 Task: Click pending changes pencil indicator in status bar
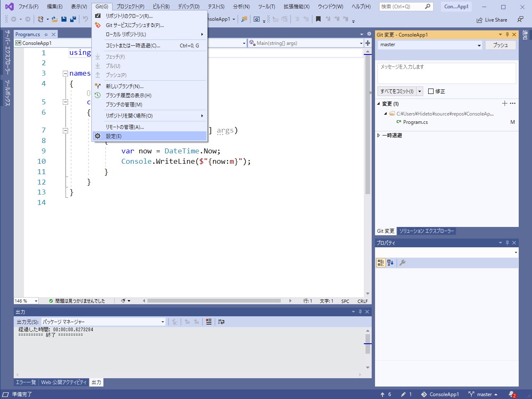pyautogui.click(x=407, y=394)
